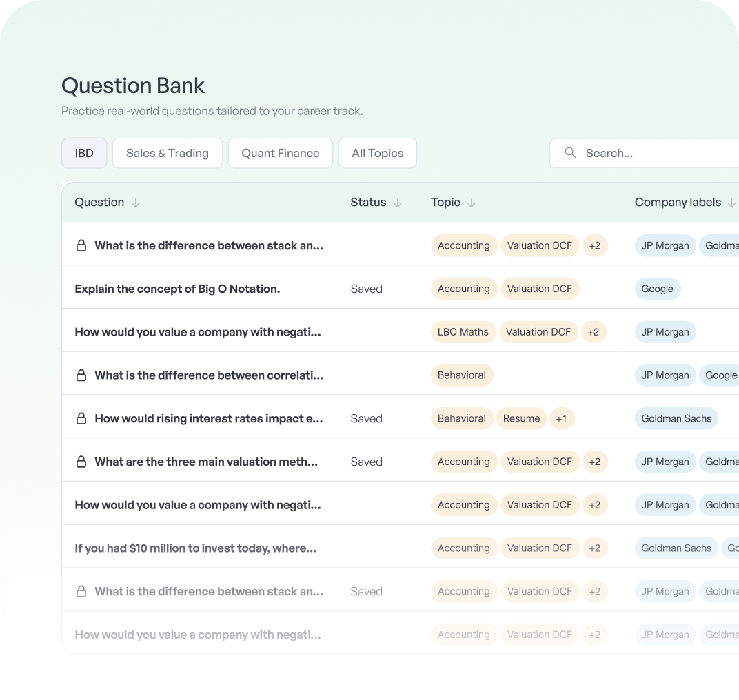Switch to the Sales & Trading tab
This screenshot has height=700, width=739.
[167, 153]
